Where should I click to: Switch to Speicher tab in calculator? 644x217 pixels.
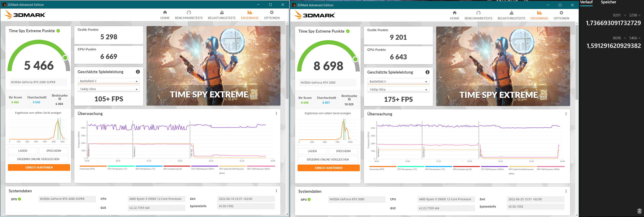(609, 2)
